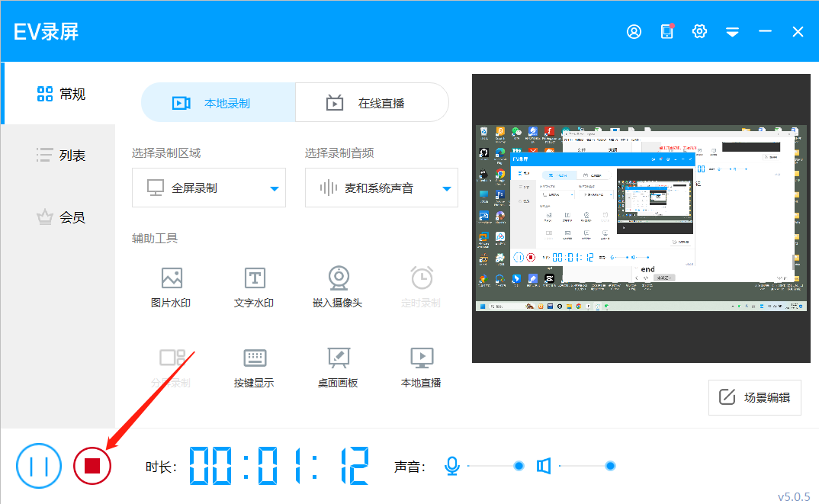The height and width of the screenshot is (504, 819).
Task: Open the phone notification icon in title bar
Action: click(x=667, y=32)
